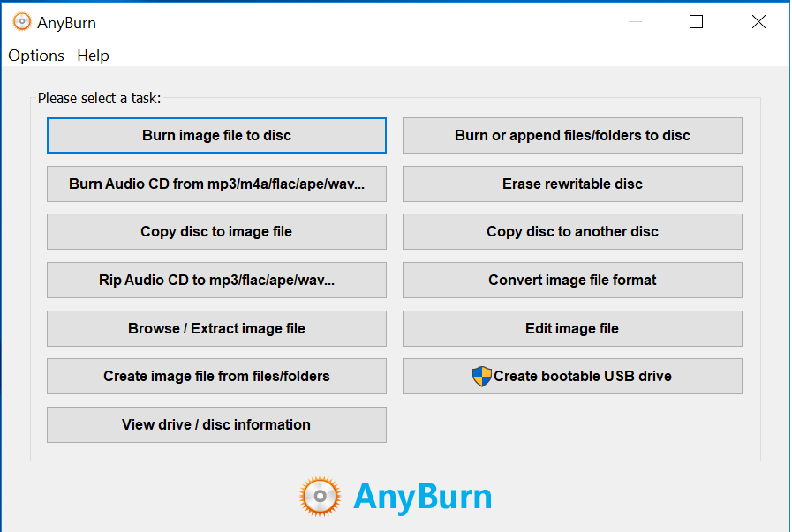The width and height of the screenshot is (792, 532).
Task: Choose Edit image file
Action: click(572, 329)
